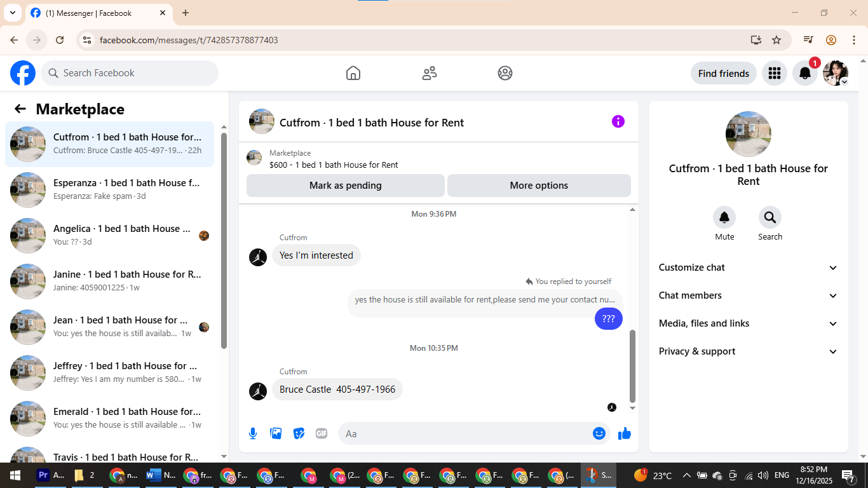
Task: Open the browser media control icon
Action: click(808, 40)
